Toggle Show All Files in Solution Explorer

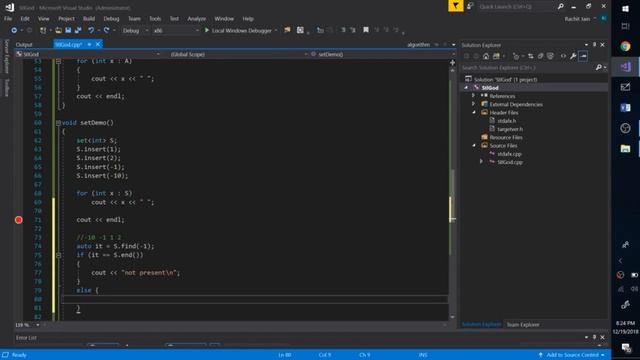(550, 56)
